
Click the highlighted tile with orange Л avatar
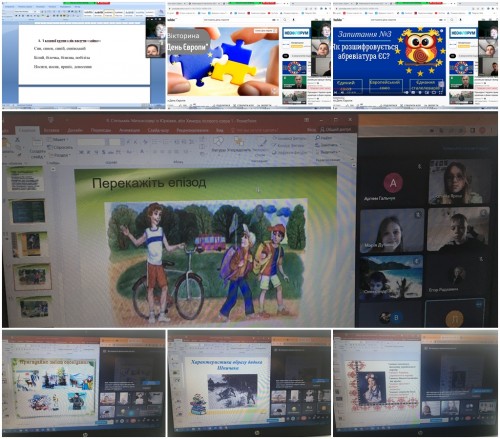(x=455, y=313)
